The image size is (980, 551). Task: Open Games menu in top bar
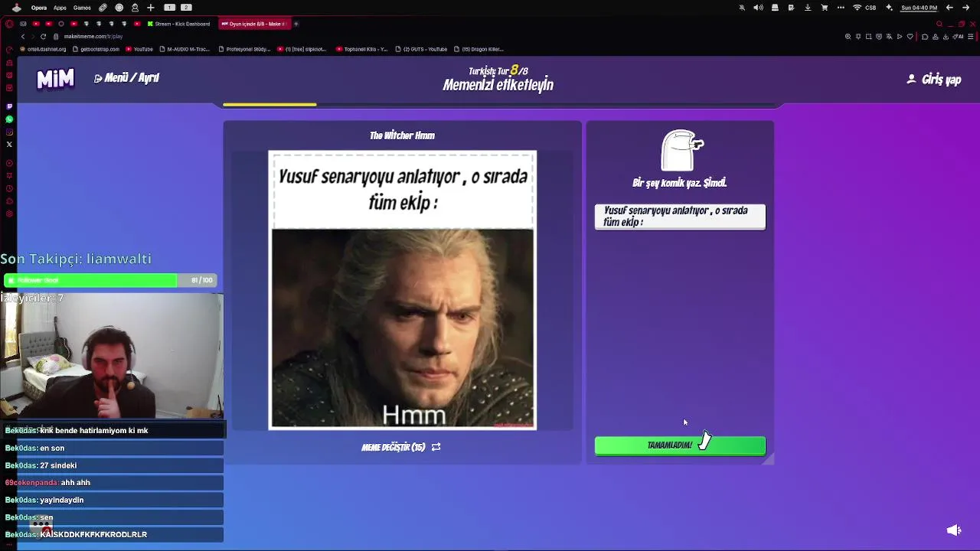coord(82,8)
